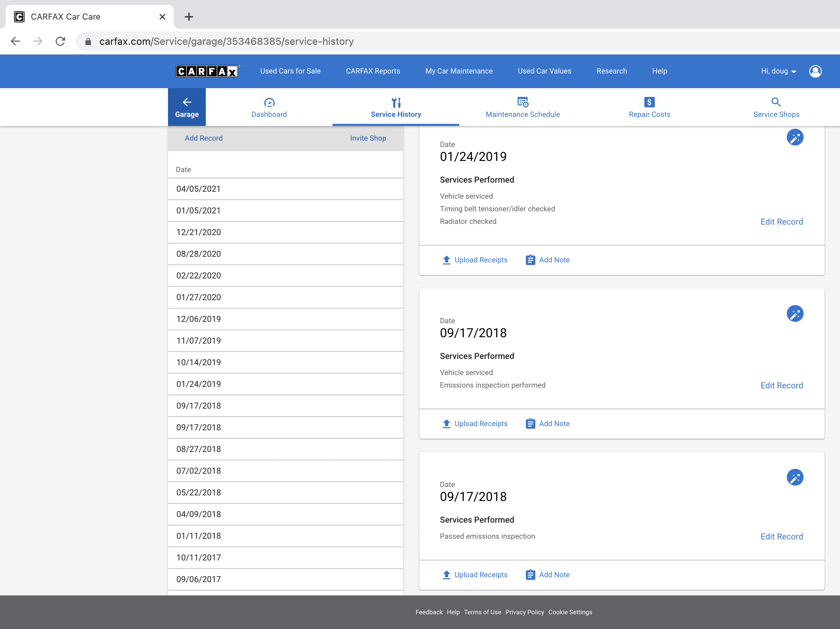Open My Car Maintenance menu
Viewport: 840px width, 629px height.
click(459, 71)
